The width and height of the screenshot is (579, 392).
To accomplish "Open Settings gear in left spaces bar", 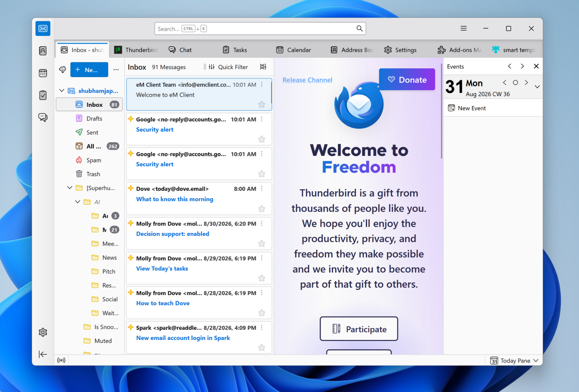I will point(43,332).
